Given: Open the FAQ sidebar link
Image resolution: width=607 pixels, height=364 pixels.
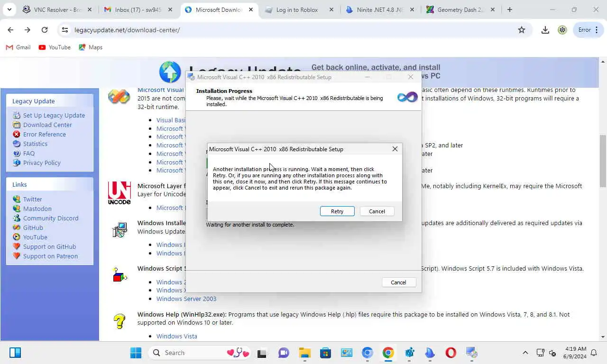Looking at the screenshot, I should click(x=29, y=153).
